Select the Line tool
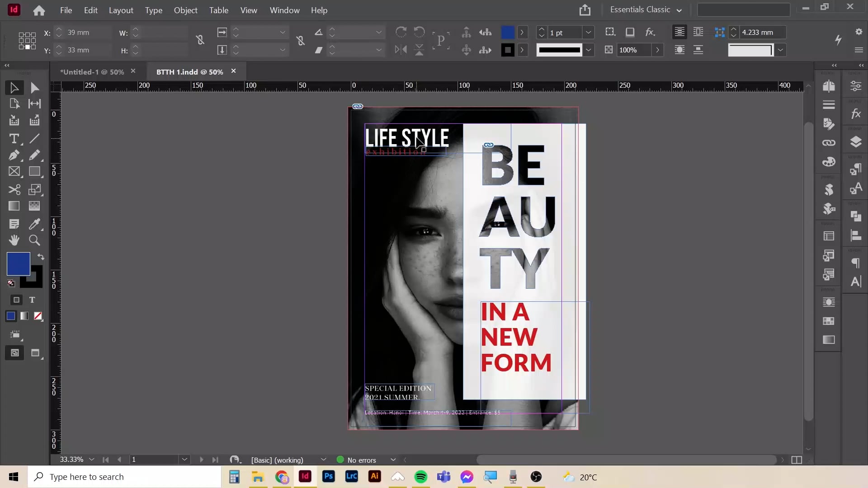 pyautogui.click(x=34, y=139)
